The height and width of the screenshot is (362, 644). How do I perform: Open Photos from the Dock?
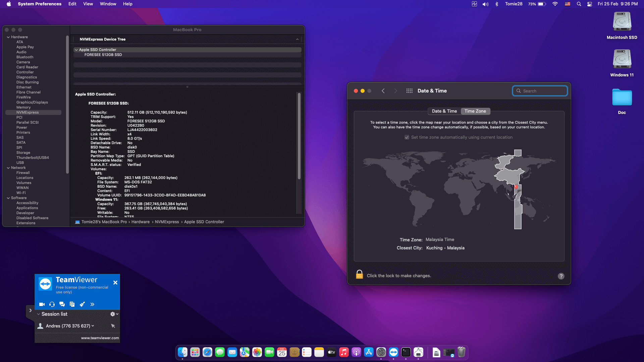tap(257, 352)
